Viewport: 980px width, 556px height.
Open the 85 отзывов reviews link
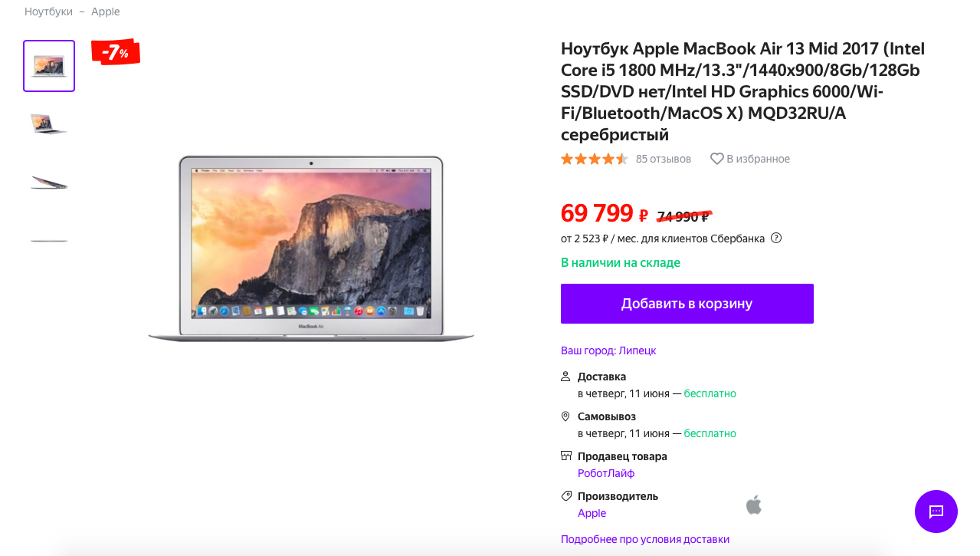tap(664, 159)
